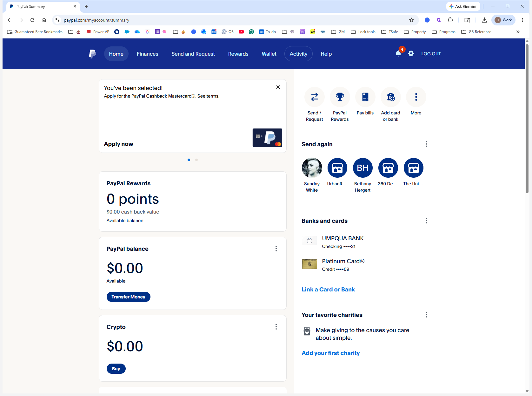Open the Work profile menu
This screenshot has width=532, height=396.
503,20
